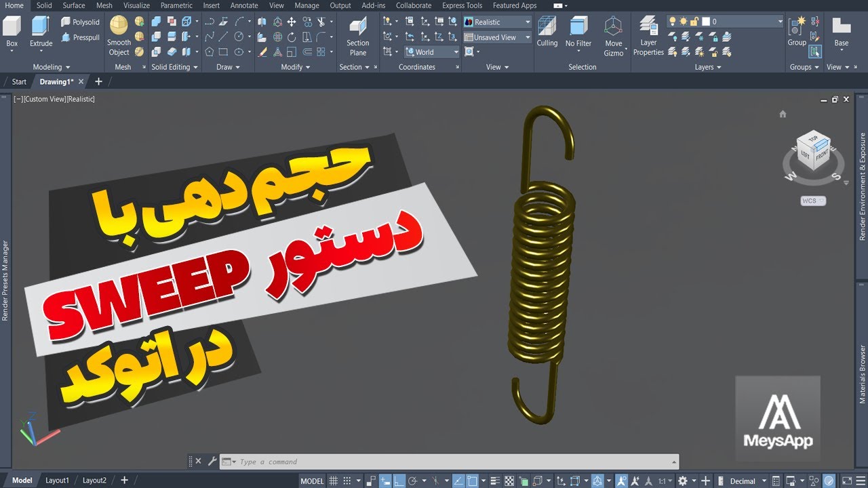868x488 pixels.
Task: Click the Base view icon
Action: tap(841, 31)
